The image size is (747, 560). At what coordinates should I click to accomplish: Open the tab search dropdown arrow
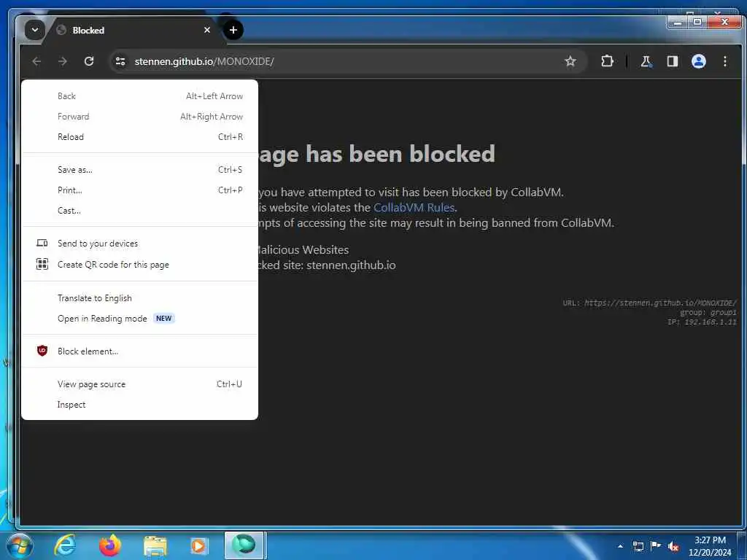pos(35,30)
